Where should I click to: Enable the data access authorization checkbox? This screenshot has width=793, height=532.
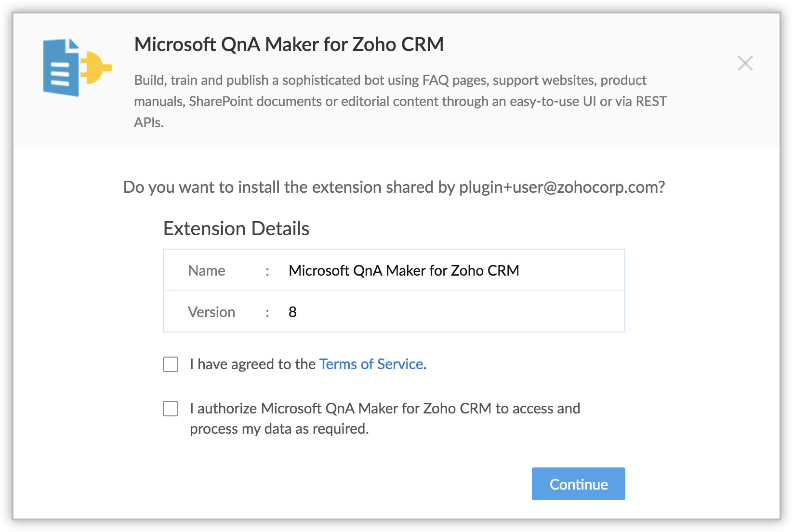coord(171,409)
